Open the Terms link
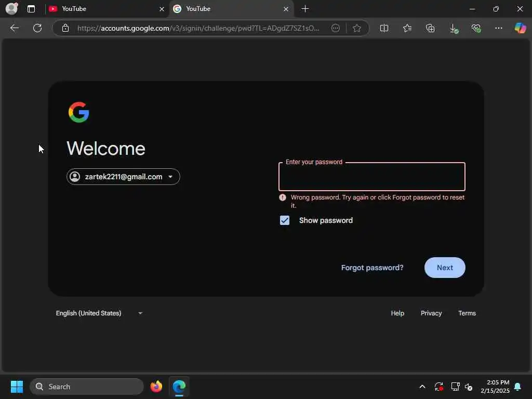The image size is (532, 399). pyautogui.click(x=467, y=313)
